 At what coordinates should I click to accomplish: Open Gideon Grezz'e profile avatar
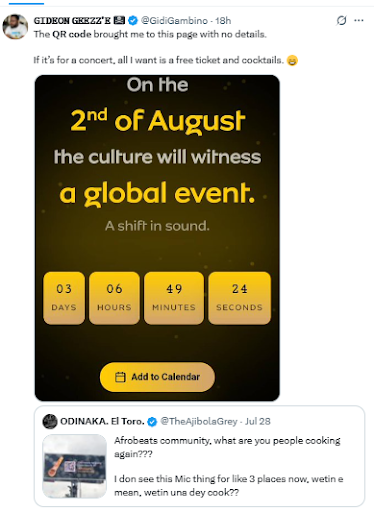(15, 26)
